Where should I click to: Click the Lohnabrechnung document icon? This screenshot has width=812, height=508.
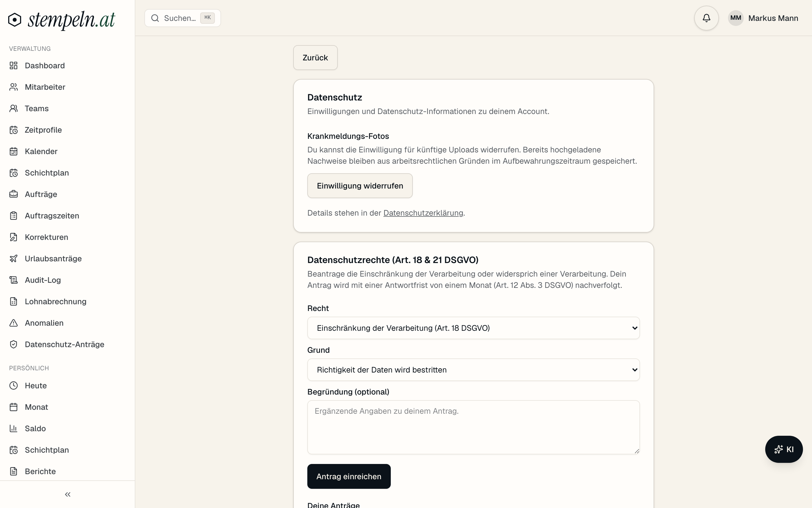pyautogui.click(x=14, y=302)
